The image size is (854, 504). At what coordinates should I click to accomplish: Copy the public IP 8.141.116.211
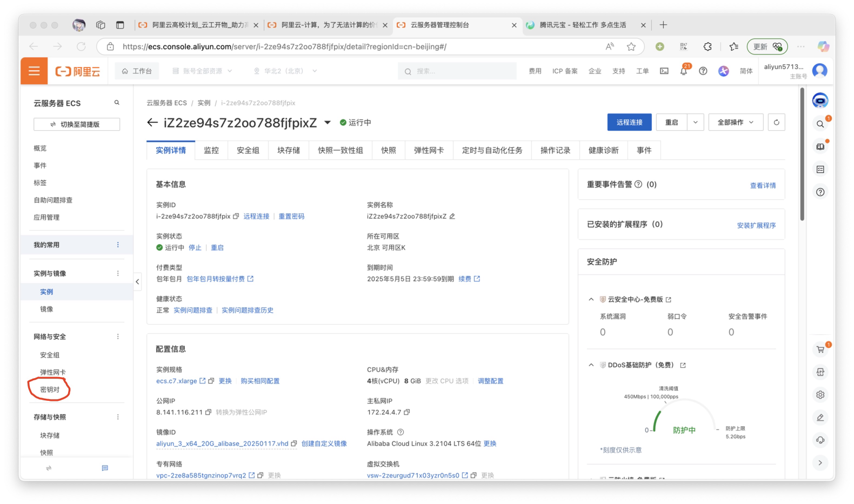click(x=208, y=412)
